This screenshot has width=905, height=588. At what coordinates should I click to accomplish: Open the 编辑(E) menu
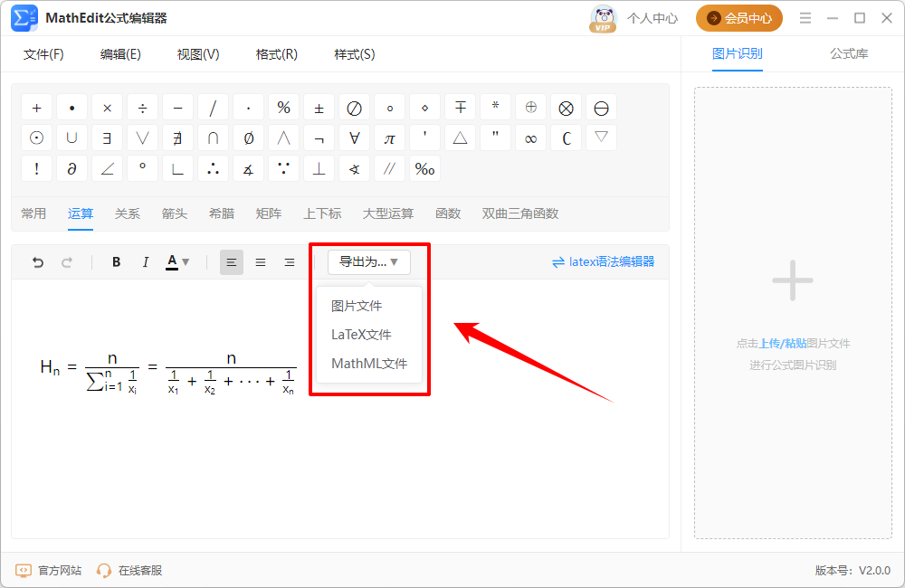pos(120,54)
